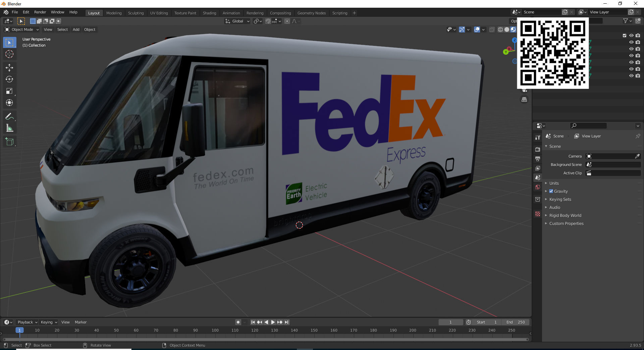
Task: Select the Transform tool
Action: [x=9, y=103]
